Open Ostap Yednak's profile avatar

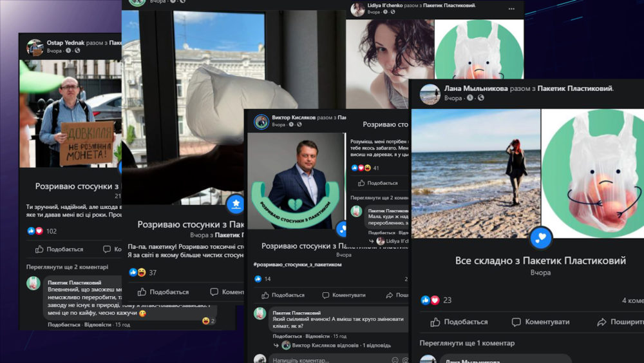click(35, 47)
